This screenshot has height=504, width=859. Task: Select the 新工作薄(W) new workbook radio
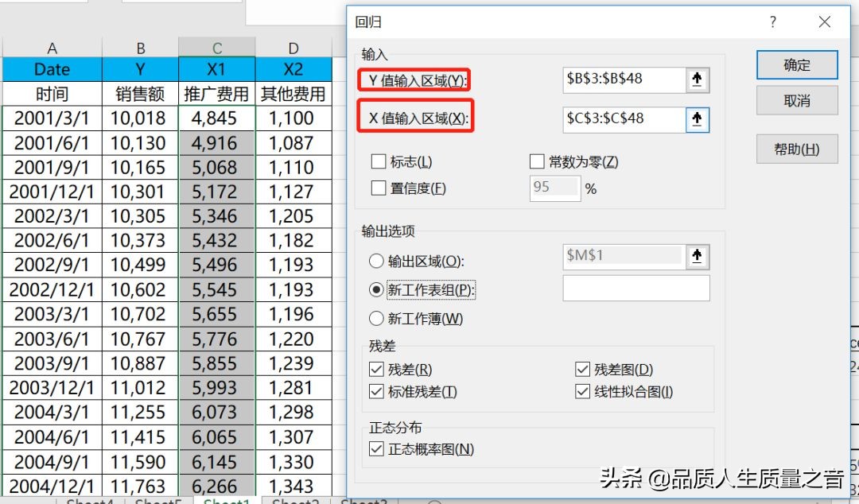376,318
